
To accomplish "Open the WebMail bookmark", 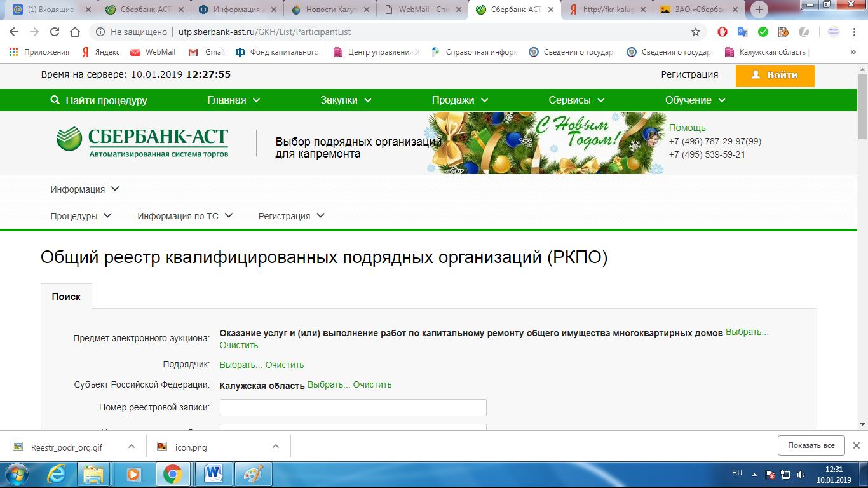I will 153,52.
